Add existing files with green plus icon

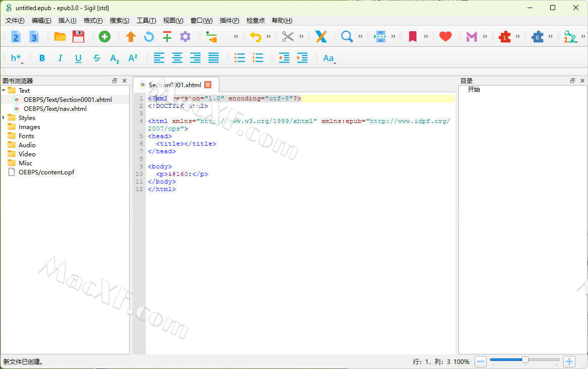pos(104,36)
